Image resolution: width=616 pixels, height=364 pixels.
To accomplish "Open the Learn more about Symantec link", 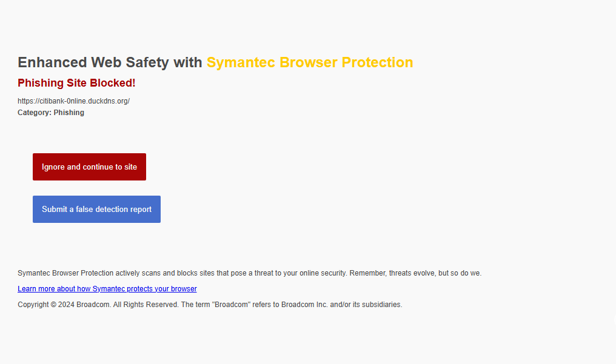I will pos(107,289).
